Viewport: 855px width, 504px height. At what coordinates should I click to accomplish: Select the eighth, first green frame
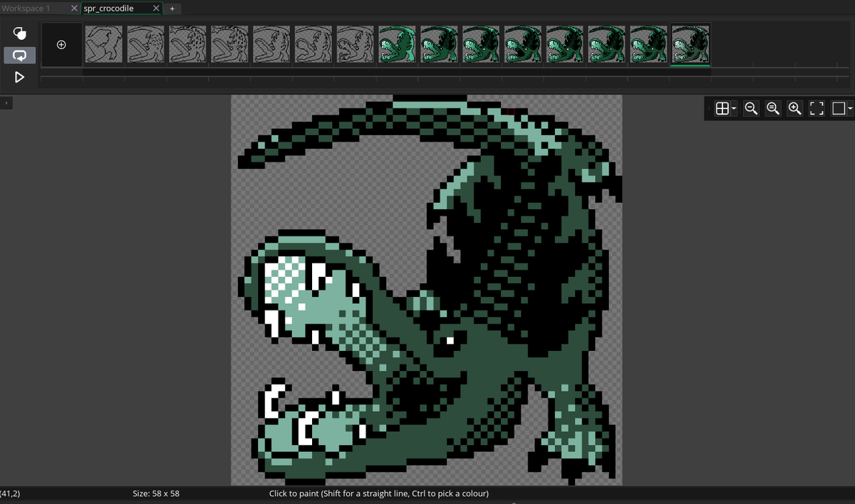coord(398,44)
